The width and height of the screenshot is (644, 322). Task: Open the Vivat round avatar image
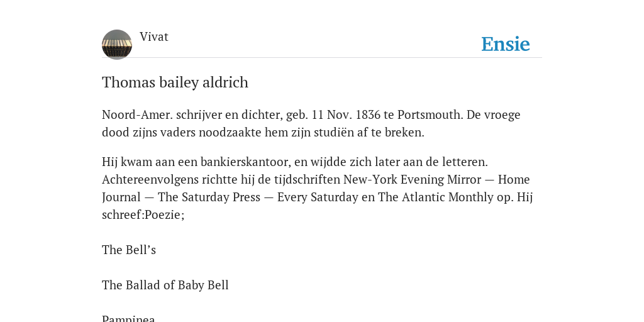click(x=117, y=45)
